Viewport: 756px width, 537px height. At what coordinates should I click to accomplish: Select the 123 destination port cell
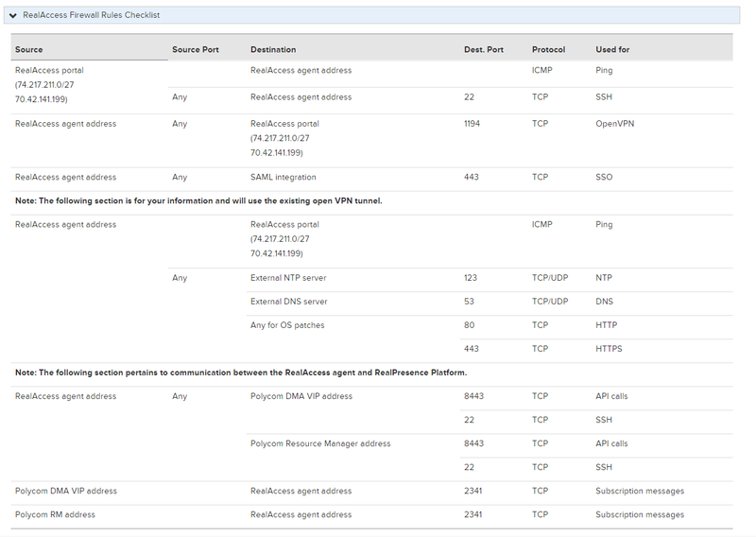[x=470, y=278]
